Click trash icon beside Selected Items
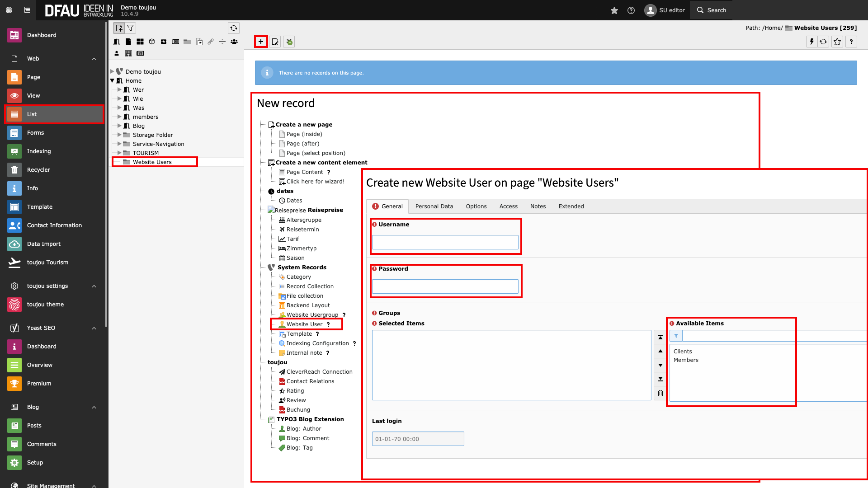Viewport: 868px width, 488px height. (x=660, y=393)
